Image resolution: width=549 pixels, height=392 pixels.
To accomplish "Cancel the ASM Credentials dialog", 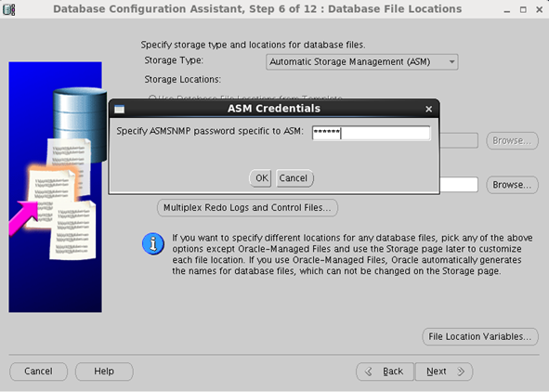I will pyautogui.click(x=294, y=178).
